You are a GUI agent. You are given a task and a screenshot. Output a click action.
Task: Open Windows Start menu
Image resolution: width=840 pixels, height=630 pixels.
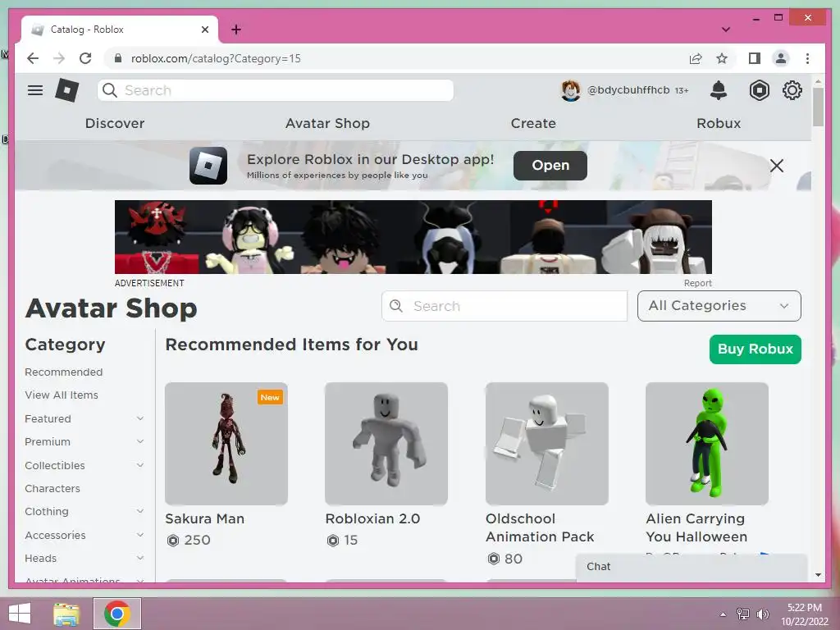[20, 614]
